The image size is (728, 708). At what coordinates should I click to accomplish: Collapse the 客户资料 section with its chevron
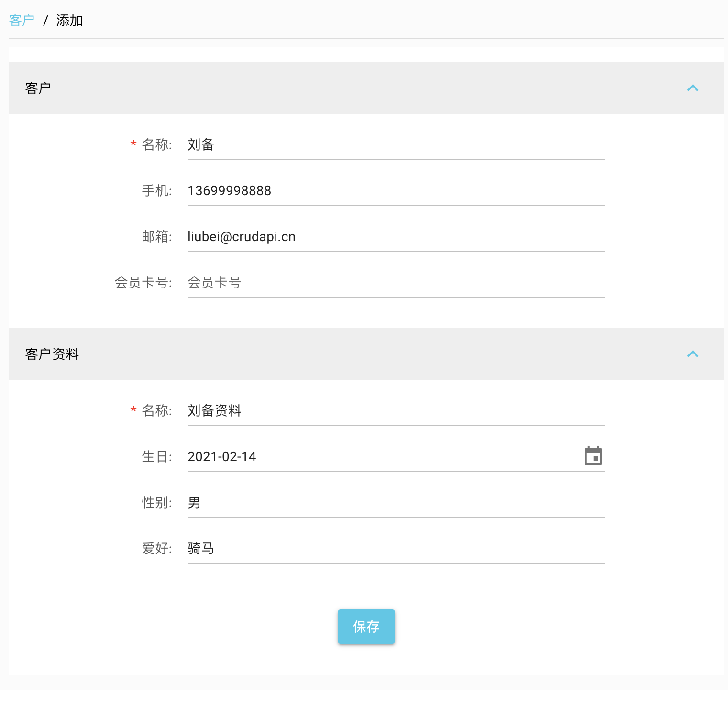(692, 354)
